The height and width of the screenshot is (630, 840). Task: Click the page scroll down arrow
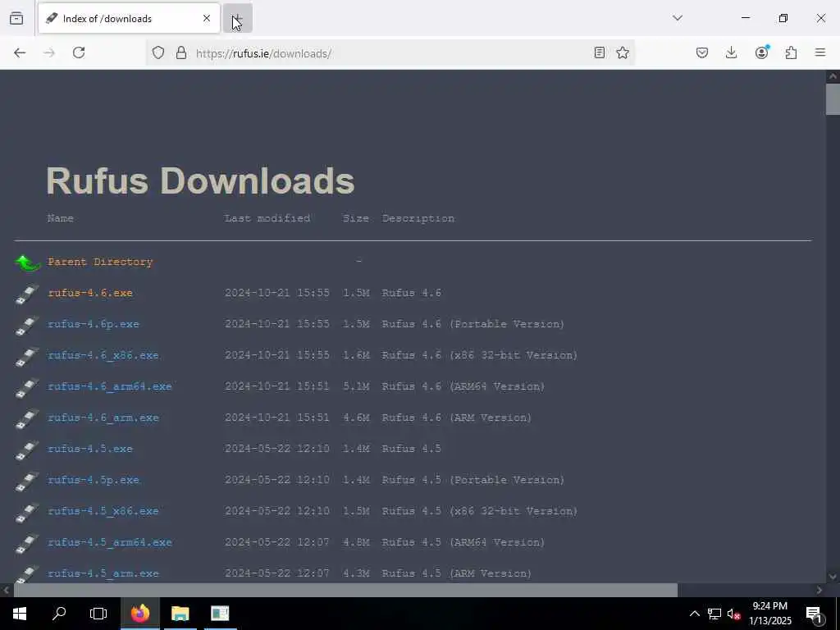pos(833,577)
